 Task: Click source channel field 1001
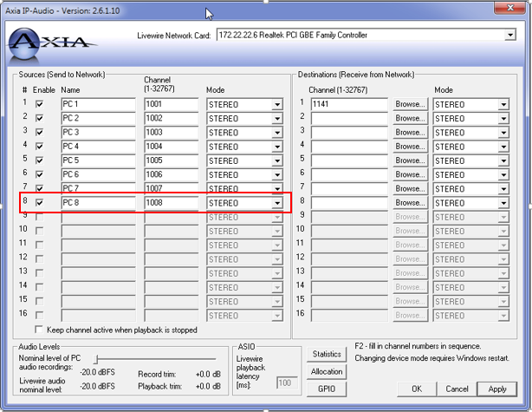[x=172, y=104]
